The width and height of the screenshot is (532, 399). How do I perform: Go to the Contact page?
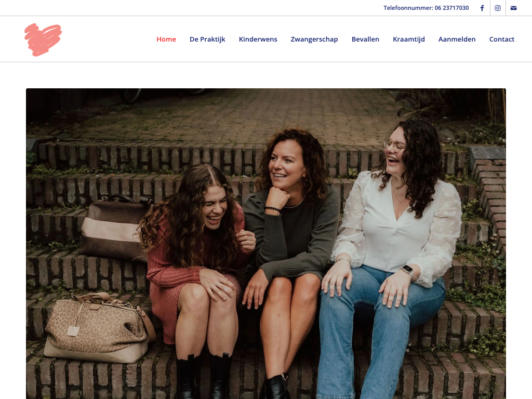click(x=502, y=39)
